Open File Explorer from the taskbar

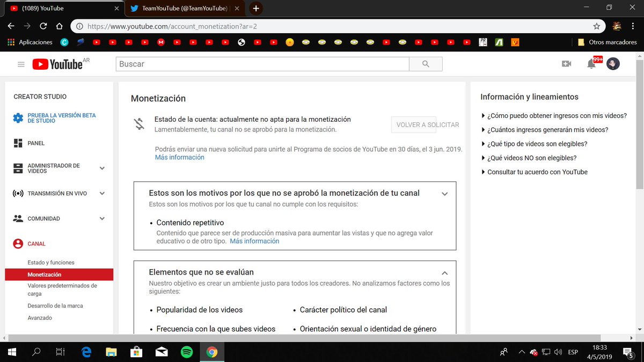point(111,352)
